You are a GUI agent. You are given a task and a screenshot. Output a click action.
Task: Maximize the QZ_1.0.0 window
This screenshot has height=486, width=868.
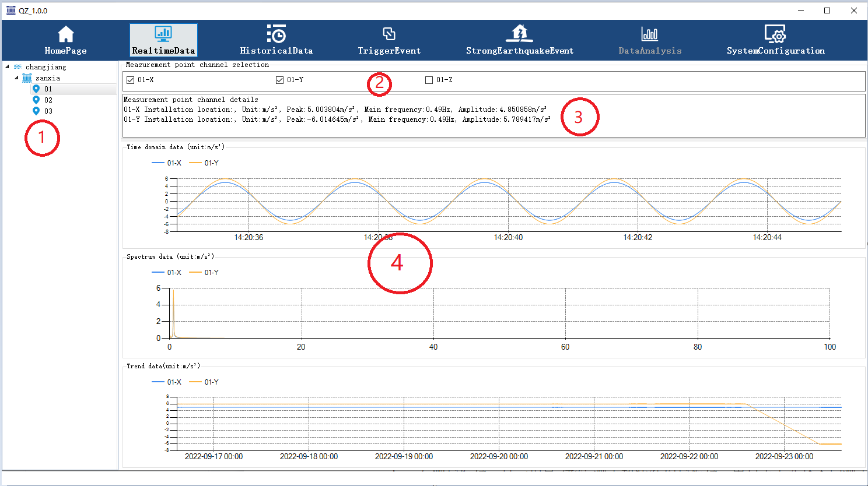(x=827, y=10)
